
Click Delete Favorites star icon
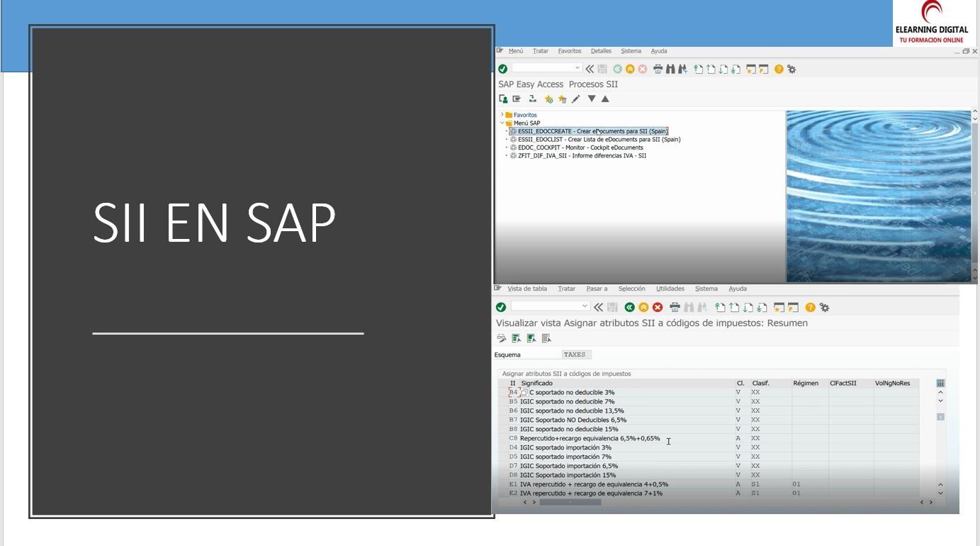coord(562,99)
